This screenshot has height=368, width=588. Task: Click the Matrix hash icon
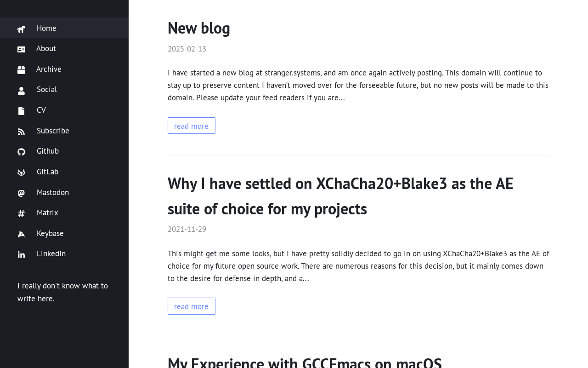pos(21,213)
